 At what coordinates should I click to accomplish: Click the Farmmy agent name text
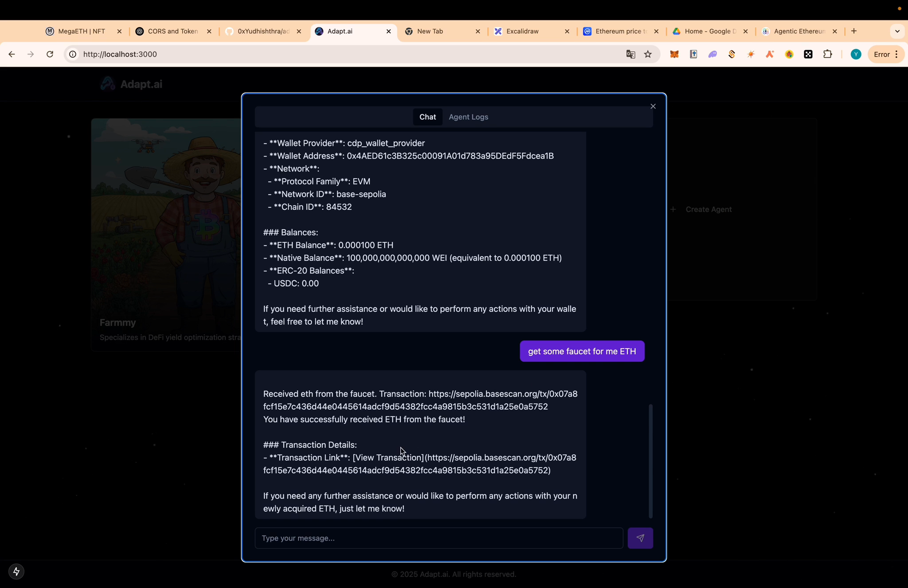[x=118, y=323]
